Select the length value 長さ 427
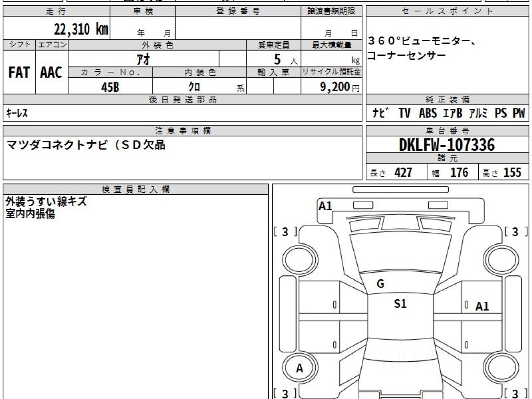The image size is (532, 399). click(391, 172)
